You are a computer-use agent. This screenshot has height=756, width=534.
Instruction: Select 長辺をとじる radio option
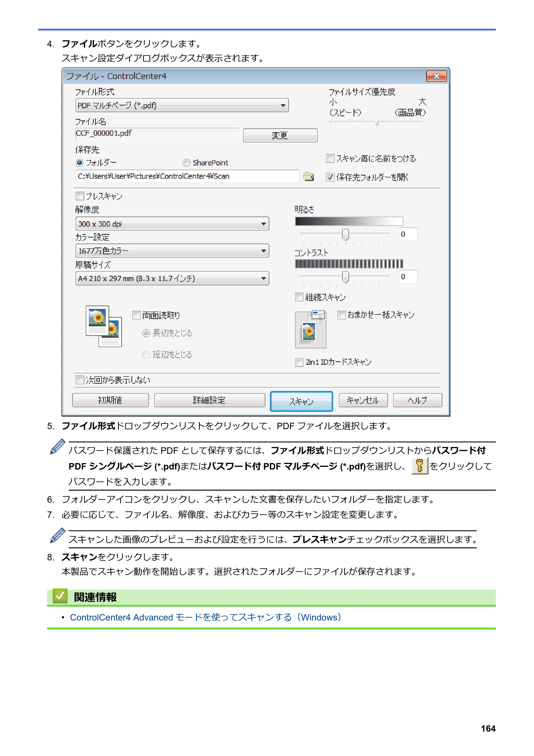pyautogui.click(x=146, y=333)
